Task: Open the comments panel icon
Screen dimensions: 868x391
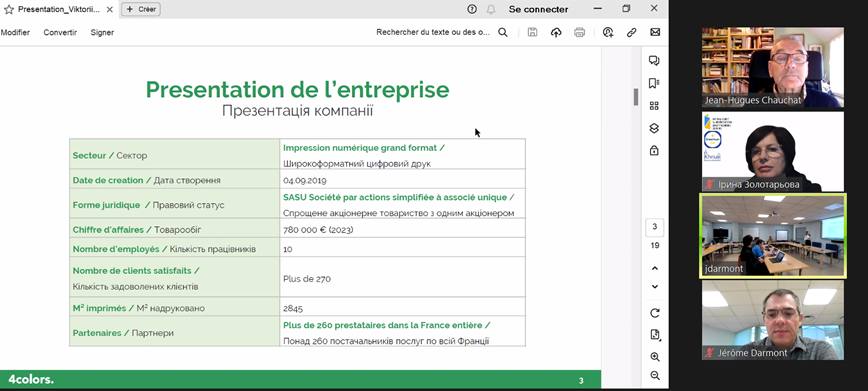Action: coord(654,60)
